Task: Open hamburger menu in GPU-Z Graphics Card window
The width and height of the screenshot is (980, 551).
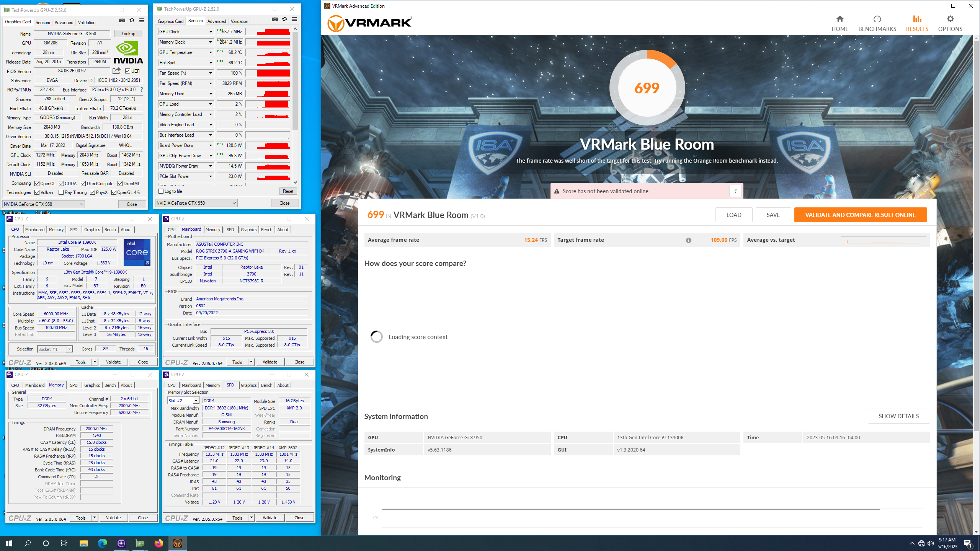Action: click(x=142, y=20)
